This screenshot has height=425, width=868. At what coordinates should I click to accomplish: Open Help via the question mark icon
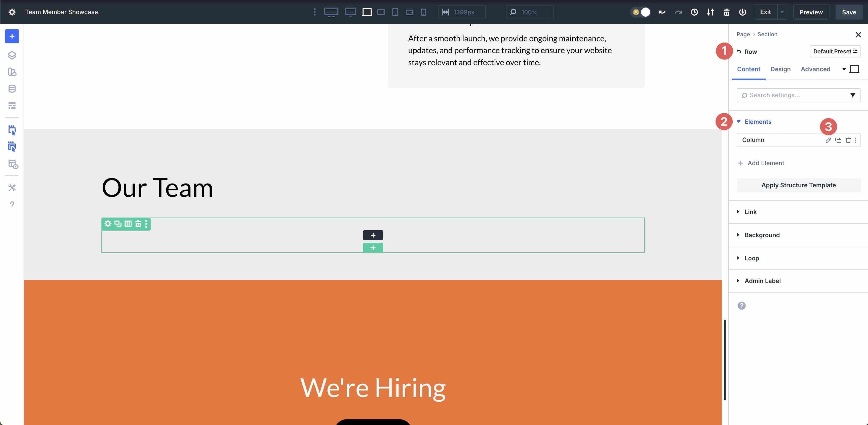pos(12,204)
